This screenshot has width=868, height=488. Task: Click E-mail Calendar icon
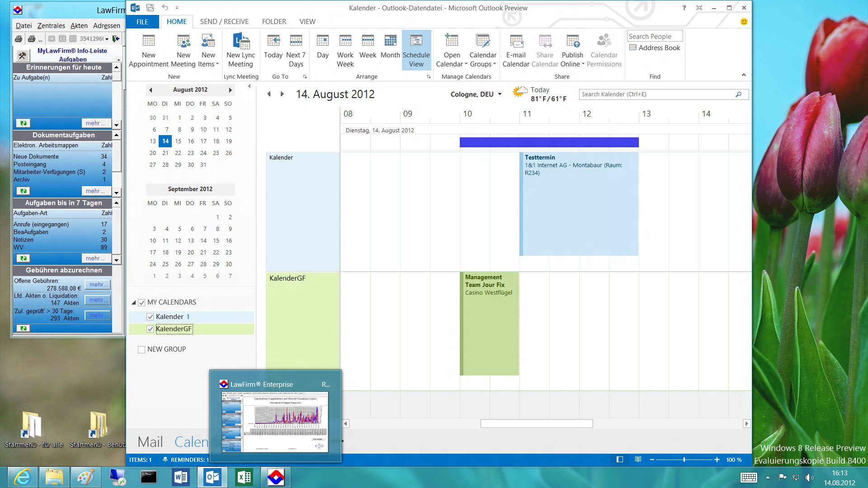pyautogui.click(x=516, y=42)
